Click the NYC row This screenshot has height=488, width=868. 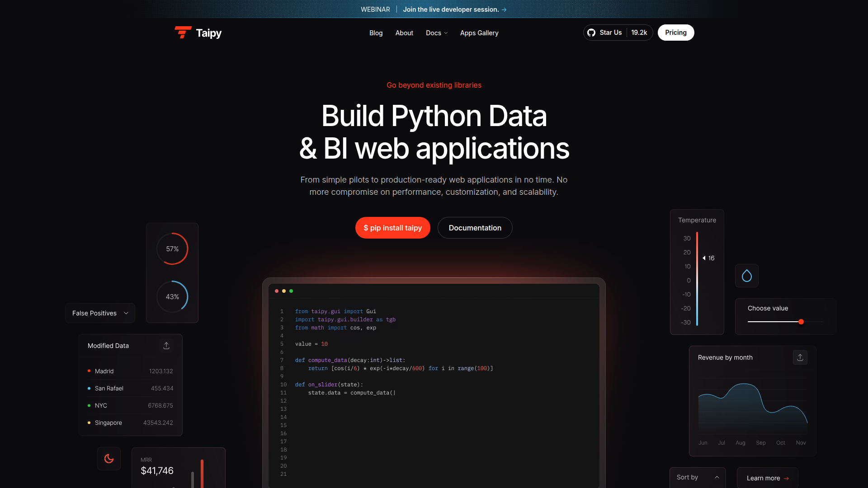coord(130,405)
